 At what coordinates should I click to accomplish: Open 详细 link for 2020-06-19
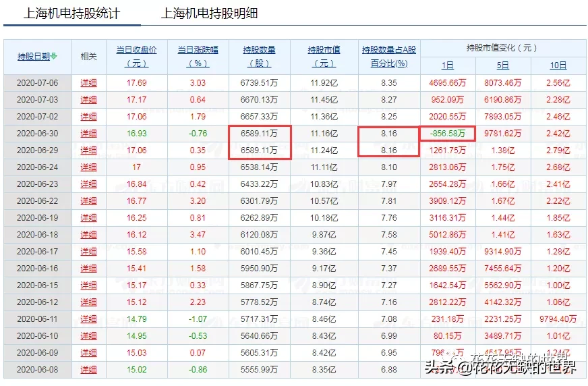point(88,218)
